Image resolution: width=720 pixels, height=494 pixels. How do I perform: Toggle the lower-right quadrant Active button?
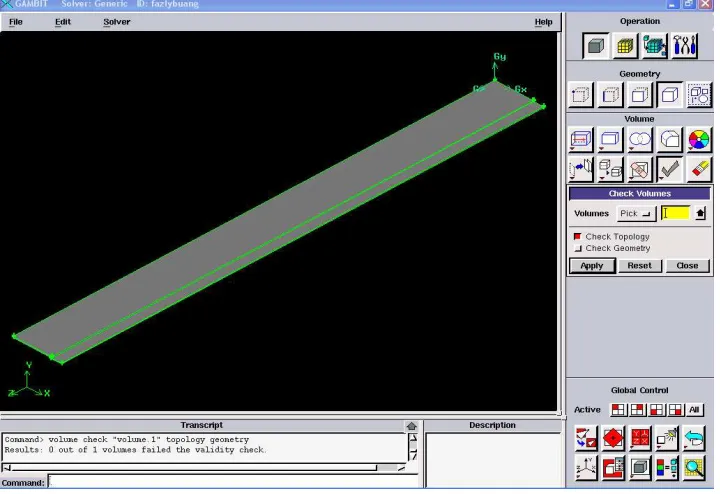[675, 410]
